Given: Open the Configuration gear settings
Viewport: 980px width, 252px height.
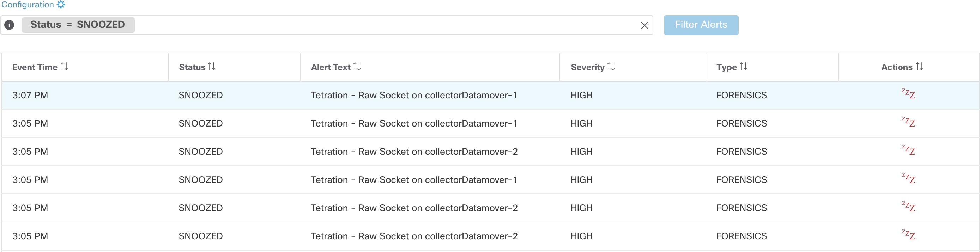Looking at the screenshot, I should click(x=61, y=5).
